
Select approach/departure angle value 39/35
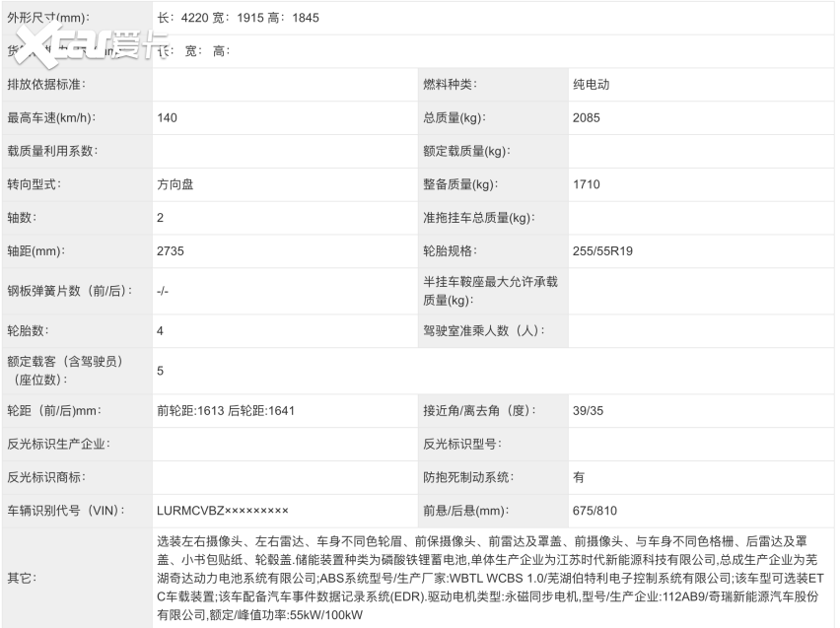pos(589,411)
